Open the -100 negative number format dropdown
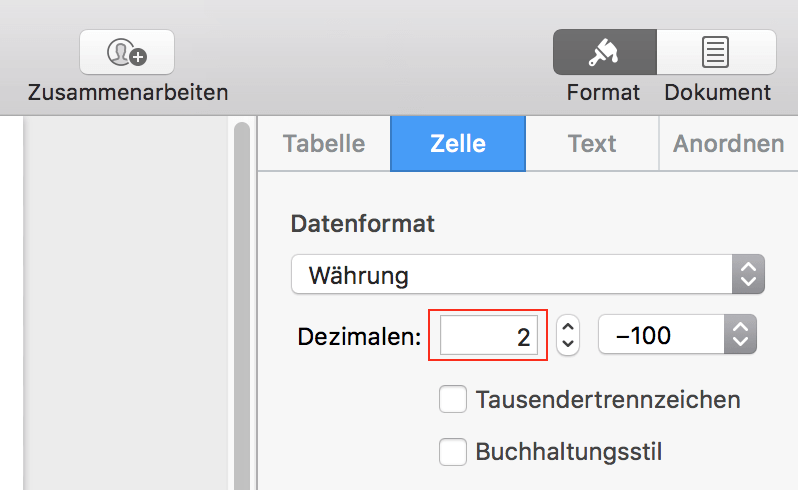The width and height of the screenshot is (798, 490). click(677, 334)
